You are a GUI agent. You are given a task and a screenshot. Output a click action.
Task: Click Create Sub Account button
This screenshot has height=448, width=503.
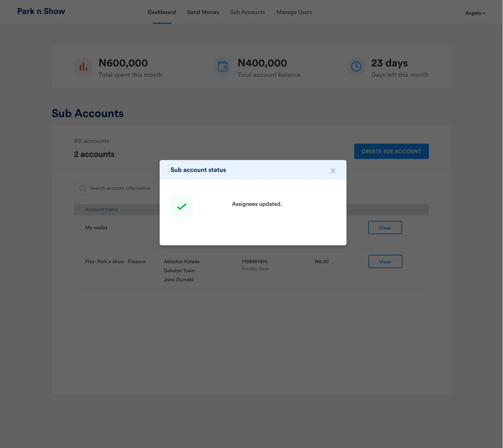pyautogui.click(x=391, y=151)
